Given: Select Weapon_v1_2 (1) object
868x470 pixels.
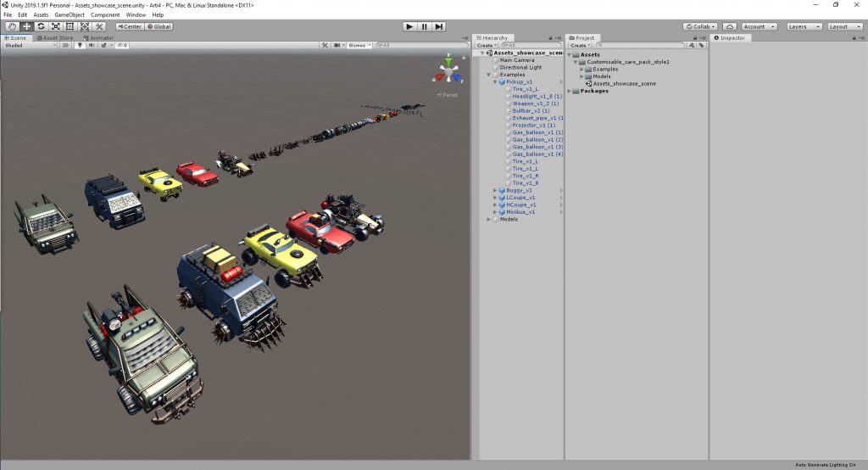Looking at the screenshot, I should tap(536, 104).
